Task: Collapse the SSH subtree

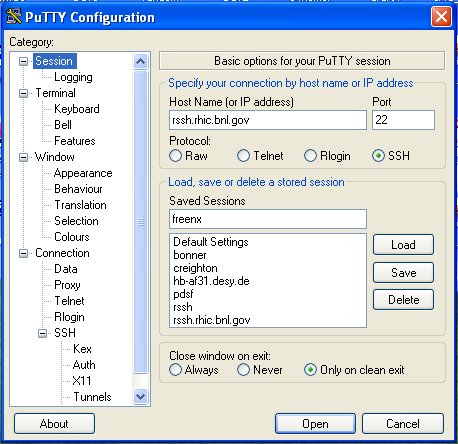Action: pyautogui.click(x=42, y=333)
